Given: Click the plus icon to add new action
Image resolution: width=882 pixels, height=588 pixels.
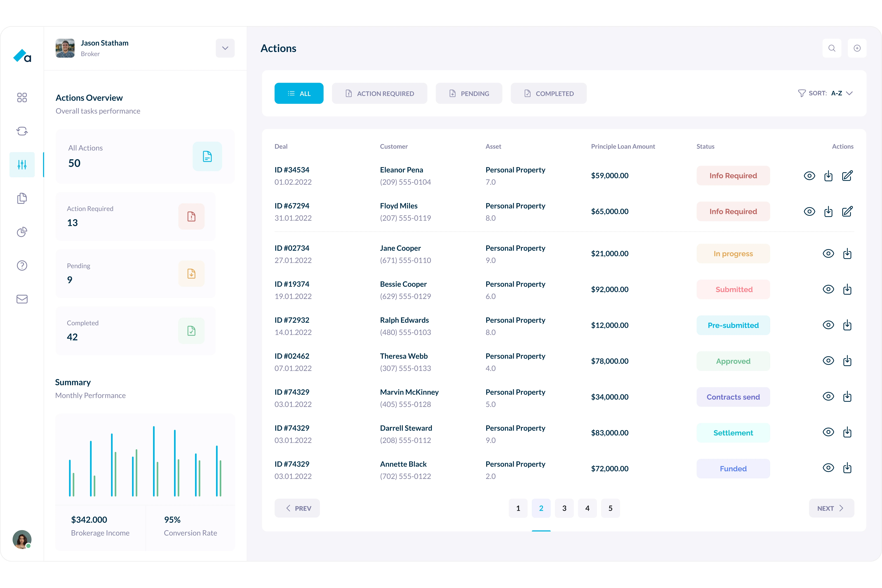Looking at the screenshot, I should click(858, 48).
